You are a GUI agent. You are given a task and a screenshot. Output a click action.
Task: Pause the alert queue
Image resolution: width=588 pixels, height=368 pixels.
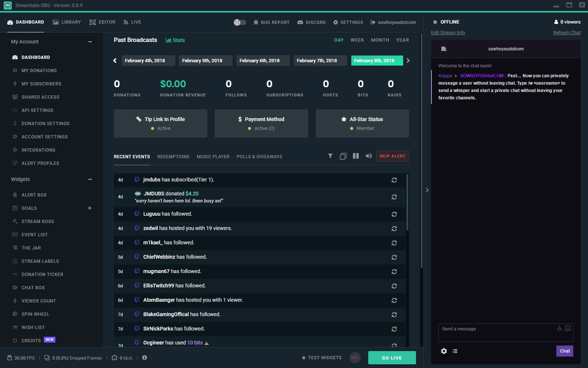pos(356,156)
